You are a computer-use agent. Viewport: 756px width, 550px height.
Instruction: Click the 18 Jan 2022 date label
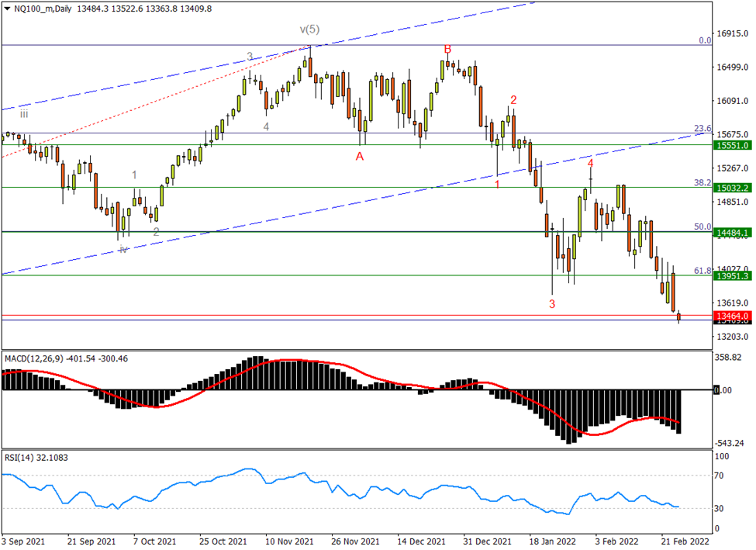point(553,541)
